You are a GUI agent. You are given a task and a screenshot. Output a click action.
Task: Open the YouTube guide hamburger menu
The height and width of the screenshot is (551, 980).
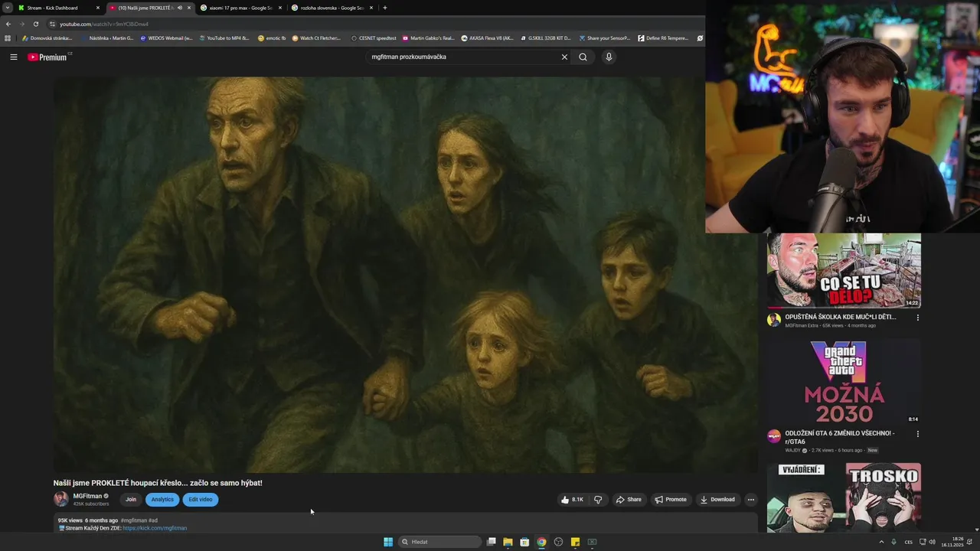13,57
